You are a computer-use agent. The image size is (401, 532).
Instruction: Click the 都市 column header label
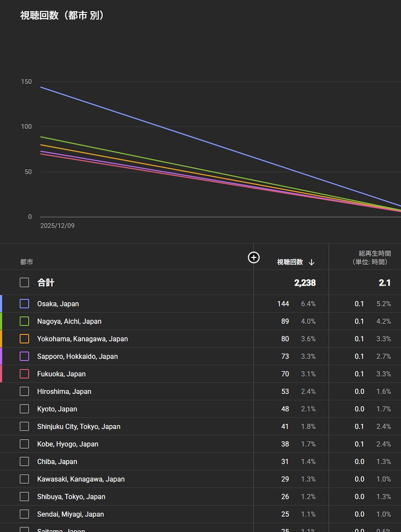27,262
